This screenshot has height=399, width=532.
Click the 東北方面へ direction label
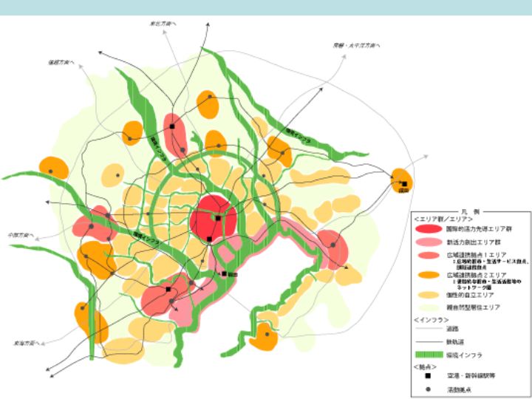coord(159,24)
